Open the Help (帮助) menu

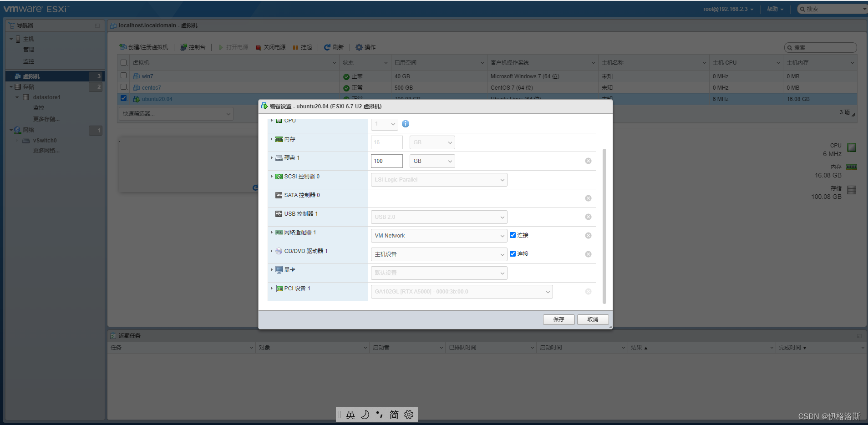point(775,9)
